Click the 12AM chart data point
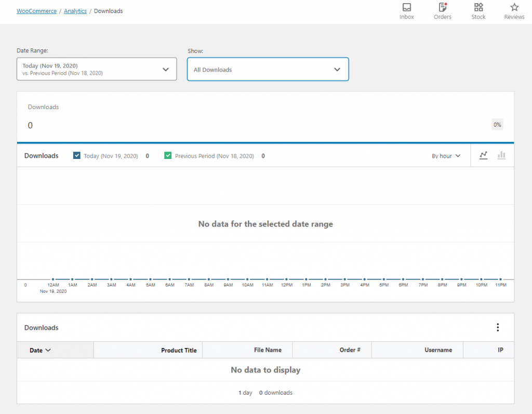This screenshot has width=532, height=414. pos(53,279)
